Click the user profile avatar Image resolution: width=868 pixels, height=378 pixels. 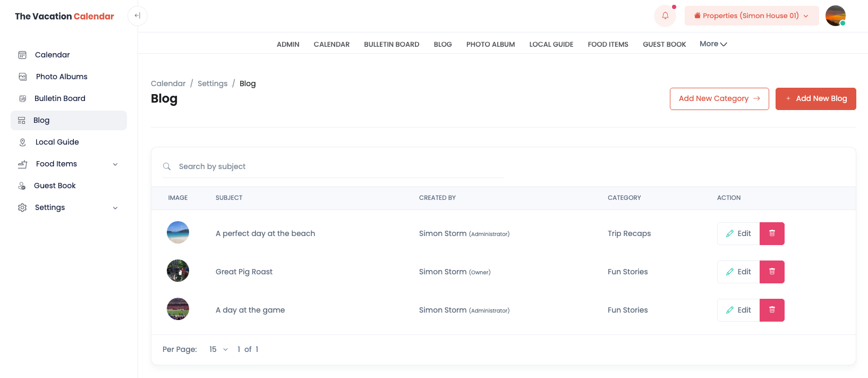click(x=835, y=16)
